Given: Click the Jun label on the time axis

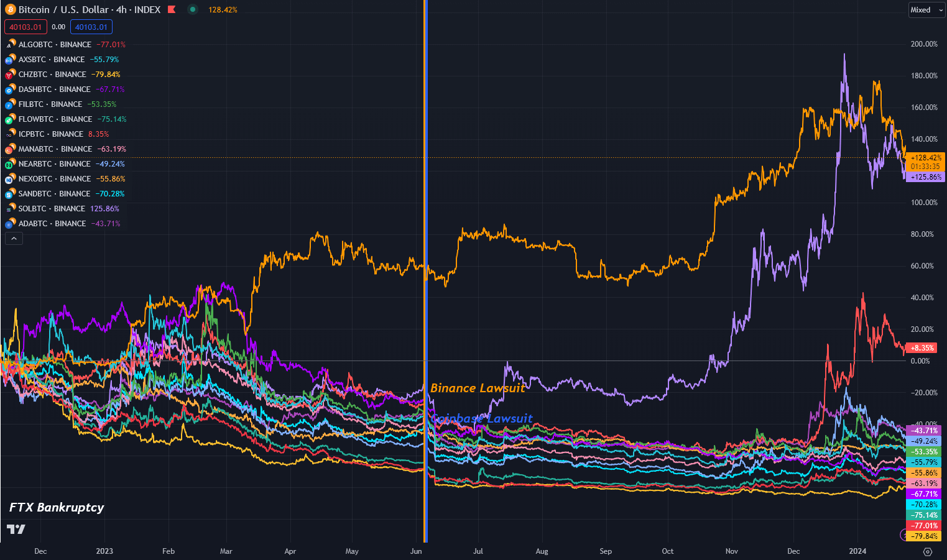Looking at the screenshot, I should 416,551.
